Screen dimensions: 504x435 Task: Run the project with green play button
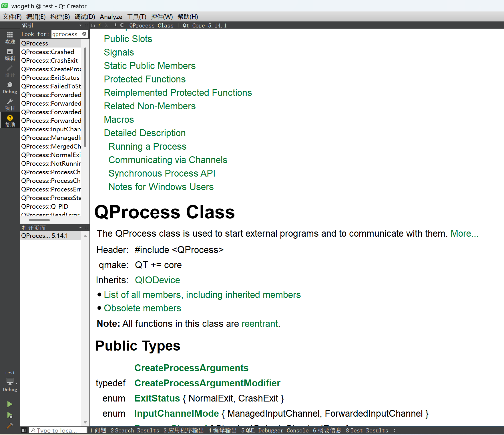click(x=10, y=404)
